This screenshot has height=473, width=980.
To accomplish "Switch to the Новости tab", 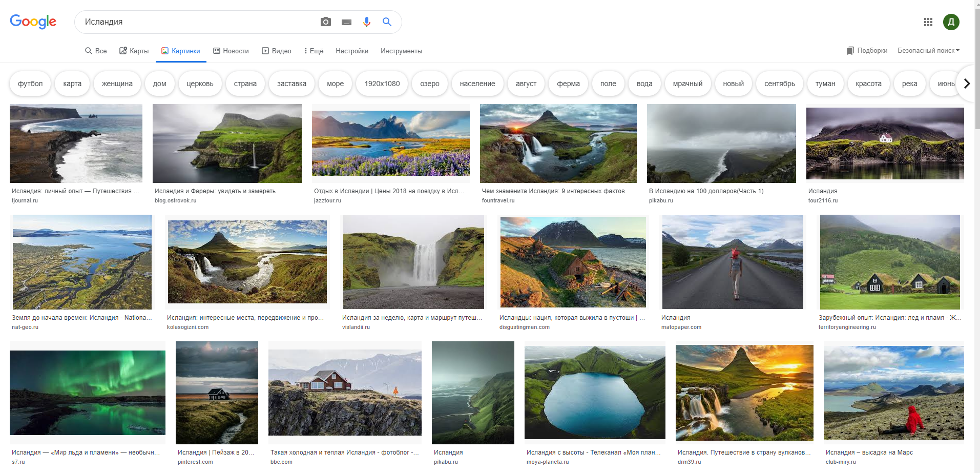I will pyautogui.click(x=231, y=51).
